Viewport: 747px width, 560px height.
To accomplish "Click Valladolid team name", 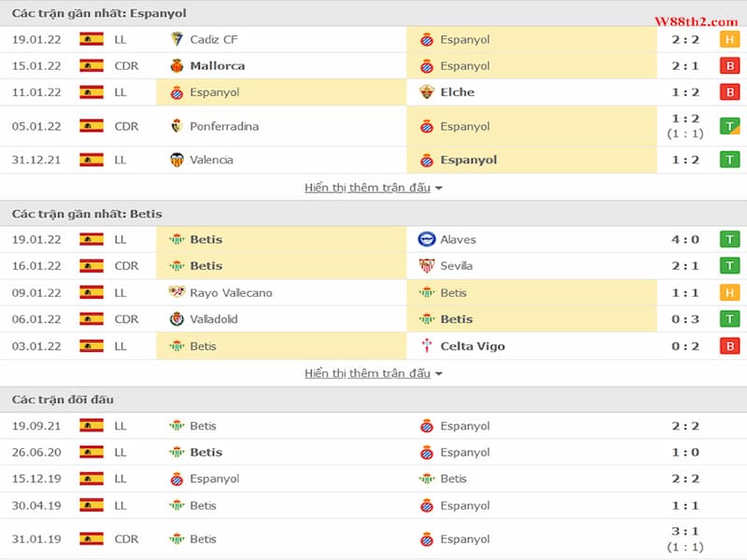I will click(x=214, y=319).
